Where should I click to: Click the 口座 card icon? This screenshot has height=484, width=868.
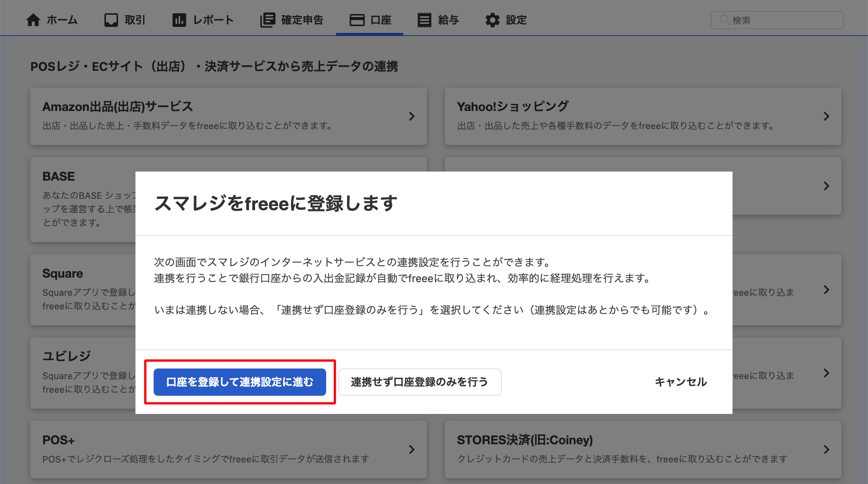[x=357, y=20]
